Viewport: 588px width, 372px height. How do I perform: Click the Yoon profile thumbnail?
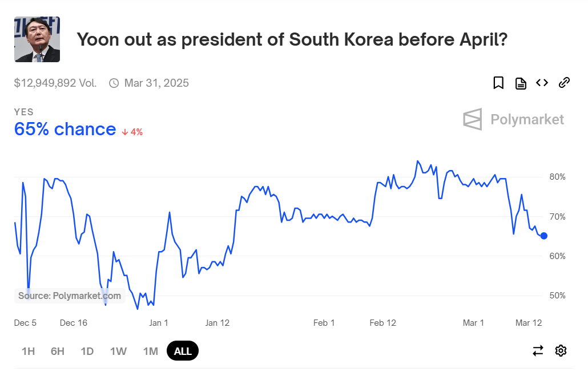tap(37, 39)
